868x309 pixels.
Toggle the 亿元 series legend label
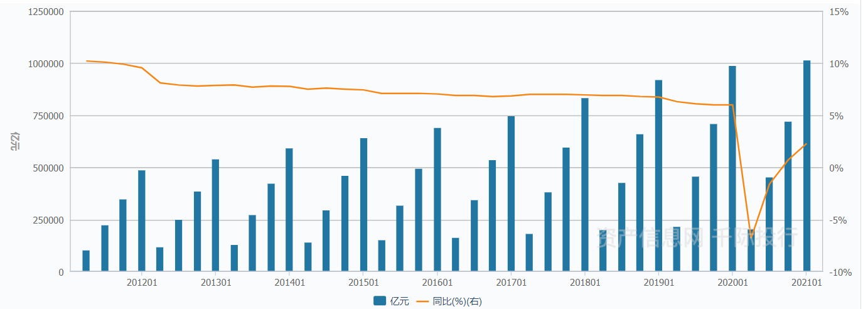(x=400, y=301)
